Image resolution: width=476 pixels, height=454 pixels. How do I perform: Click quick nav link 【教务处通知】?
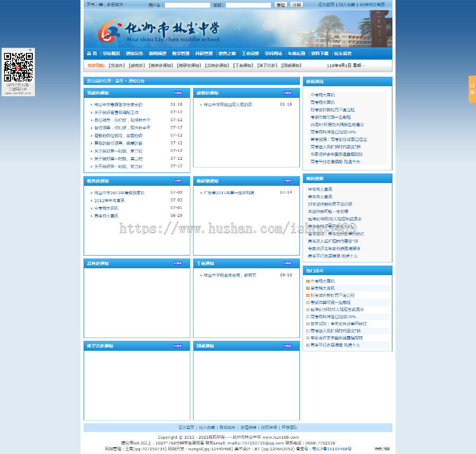[161, 66]
